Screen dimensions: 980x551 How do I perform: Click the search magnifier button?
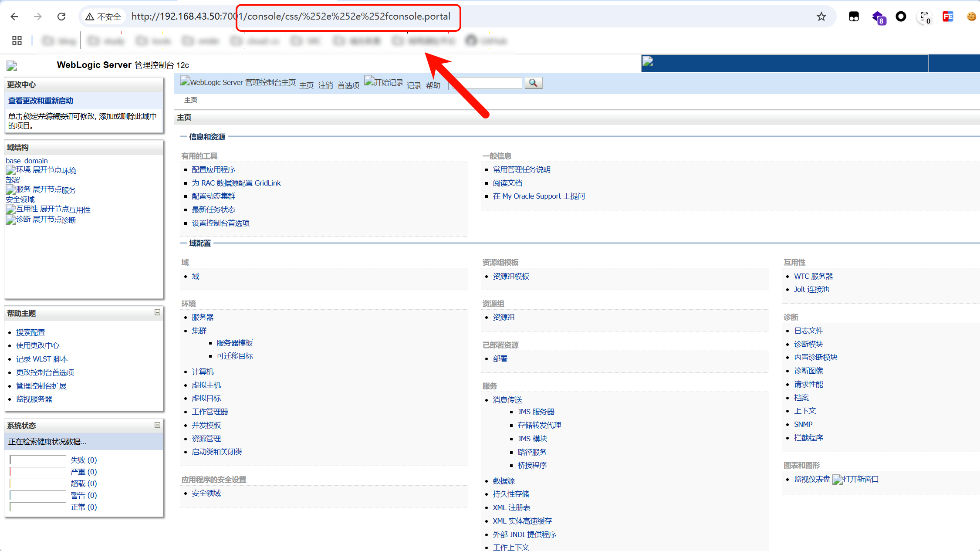click(533, 83)
